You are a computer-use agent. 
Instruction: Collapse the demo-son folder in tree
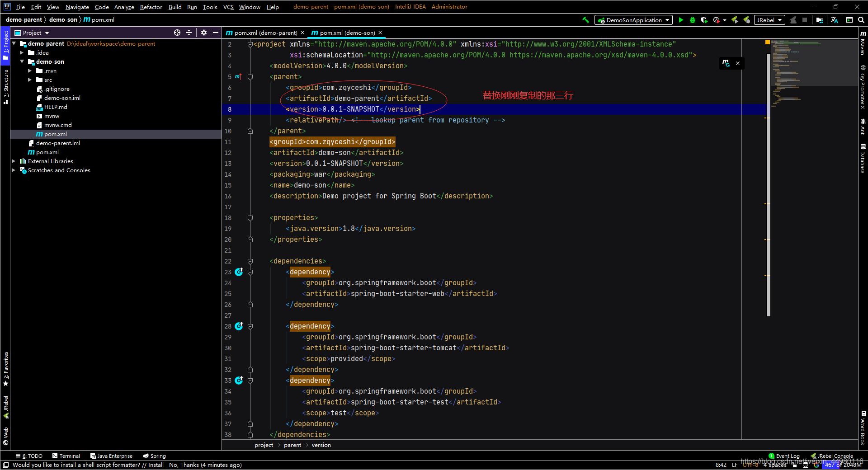[22, 61]
